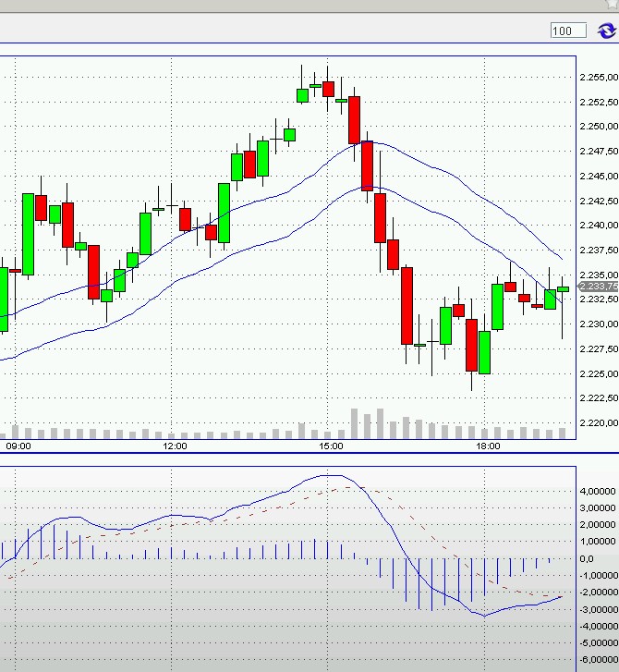The image size is (619, 672).
Task: Click the 2.230,00 price label
Action: (x=599, y=324)
